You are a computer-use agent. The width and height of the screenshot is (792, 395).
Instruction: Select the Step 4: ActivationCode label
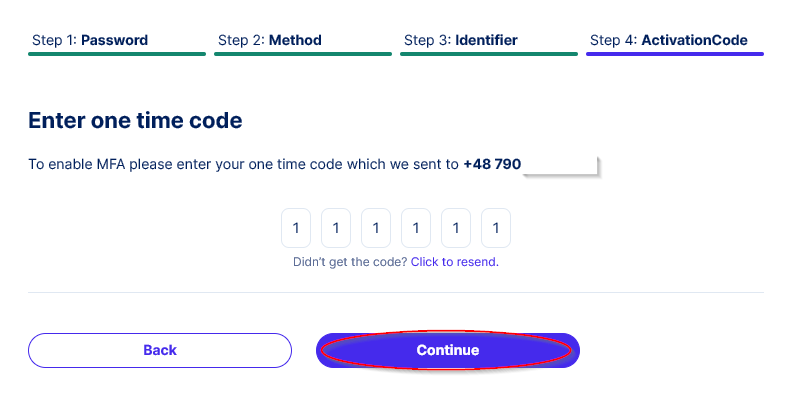point(669,40)
